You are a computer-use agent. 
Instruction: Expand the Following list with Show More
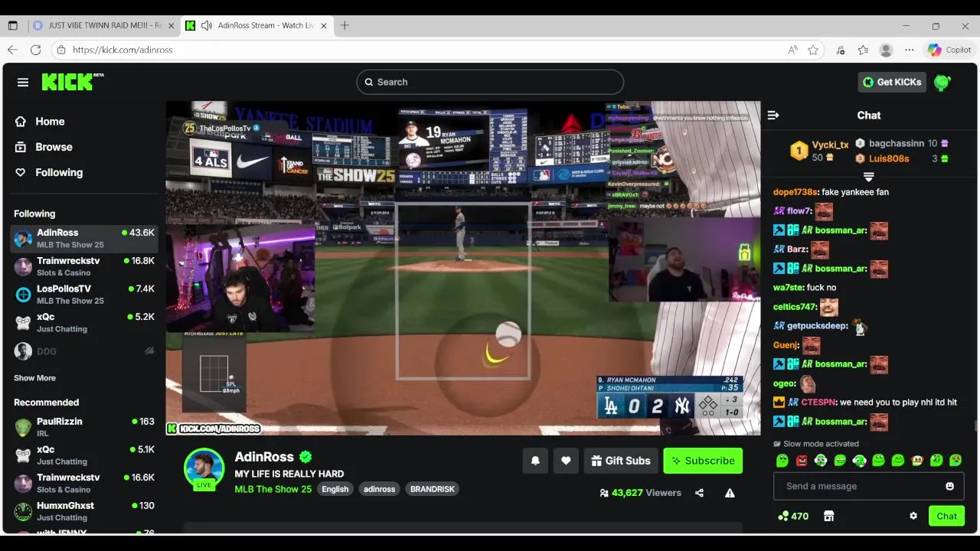tap(34, 378)
